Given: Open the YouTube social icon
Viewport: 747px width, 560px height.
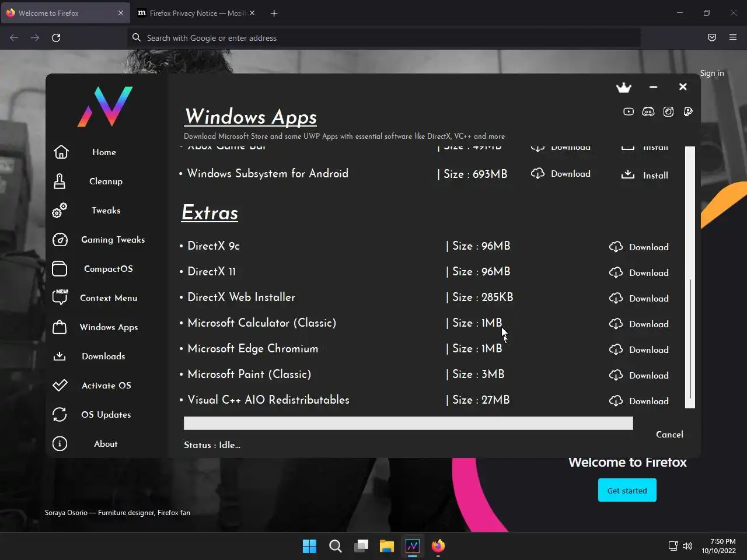Looking at the screenshot, I should (x=629, y=111).
